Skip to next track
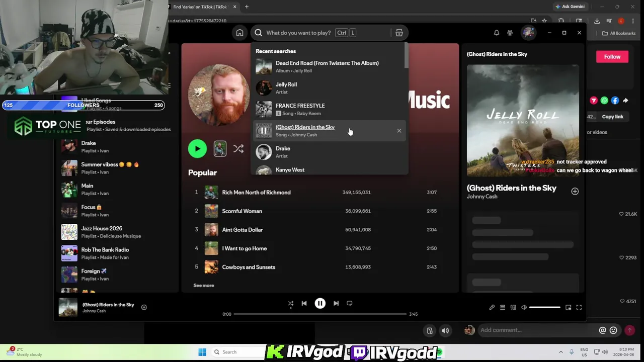This screenshot has height=362, width=644. coord(336,303)
